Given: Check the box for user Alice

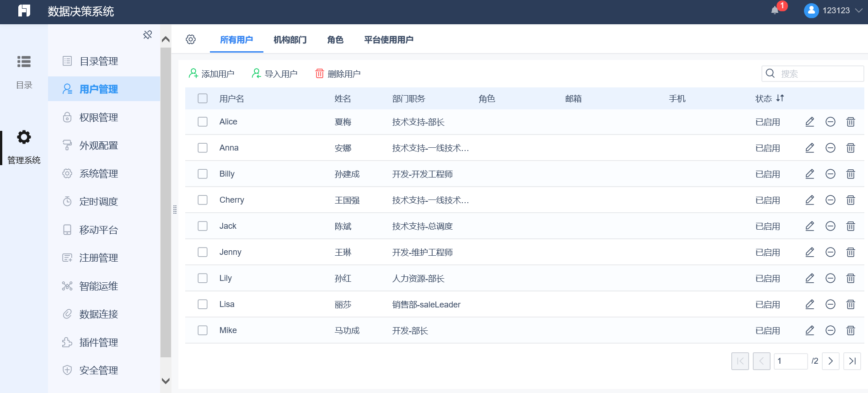Looking at the screenshot, I should 203,122.
